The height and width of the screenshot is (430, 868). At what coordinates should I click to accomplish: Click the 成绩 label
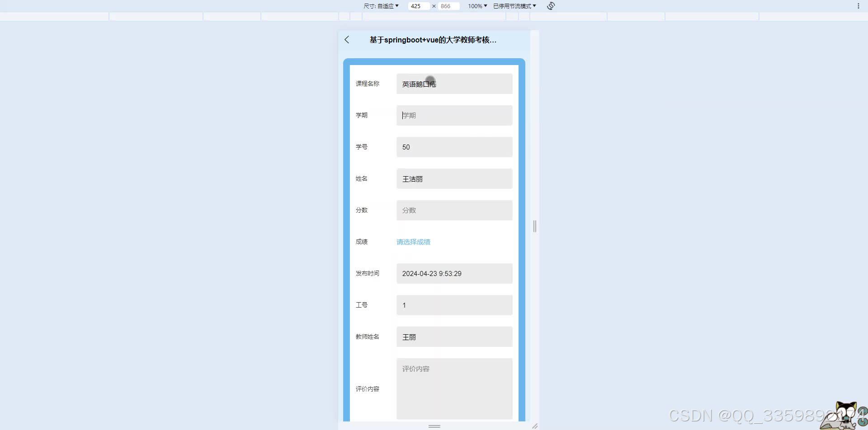(362, 242)
